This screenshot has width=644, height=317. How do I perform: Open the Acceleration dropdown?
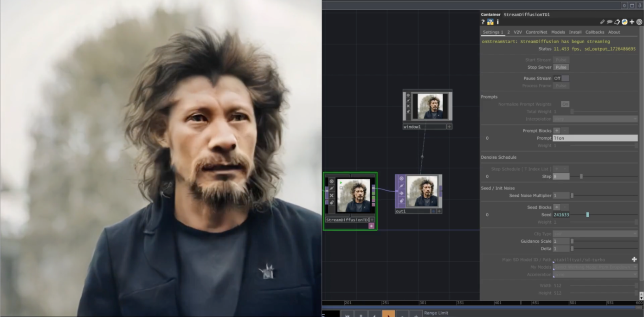[x=595, y=275]
